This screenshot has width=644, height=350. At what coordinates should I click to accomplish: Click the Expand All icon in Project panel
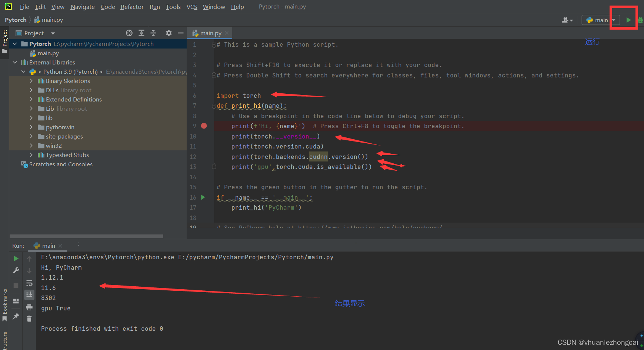coord(141,33)
